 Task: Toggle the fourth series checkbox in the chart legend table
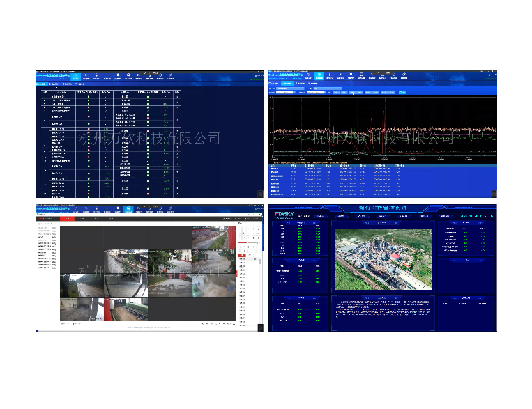click(x=271, y=179)
